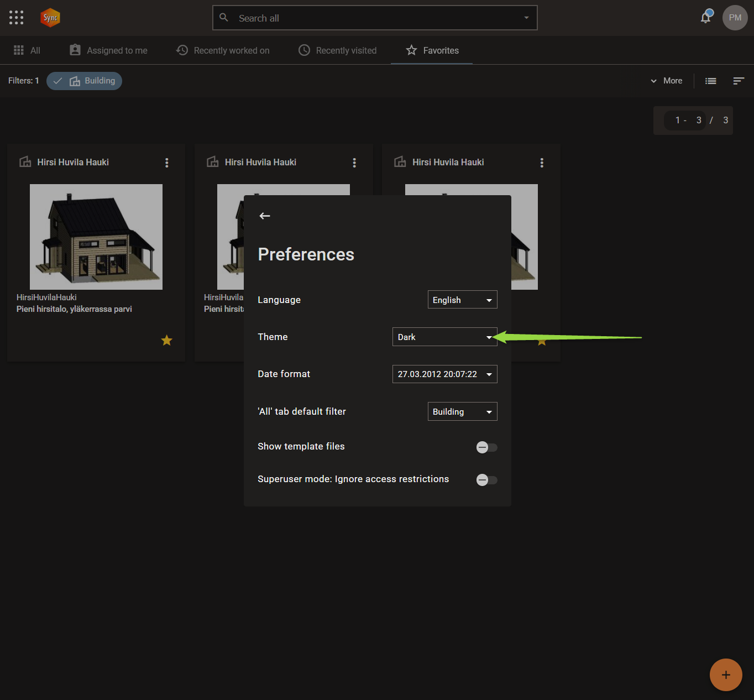Open notifications bell icon
This screenshot has height=700, width=754.
[706, 17]
